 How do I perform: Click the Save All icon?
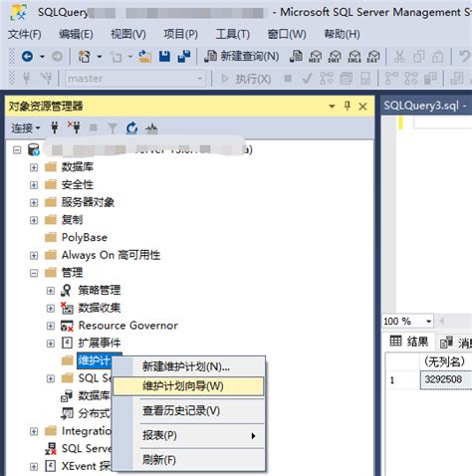pyautogui.click(x=184, y=57)
